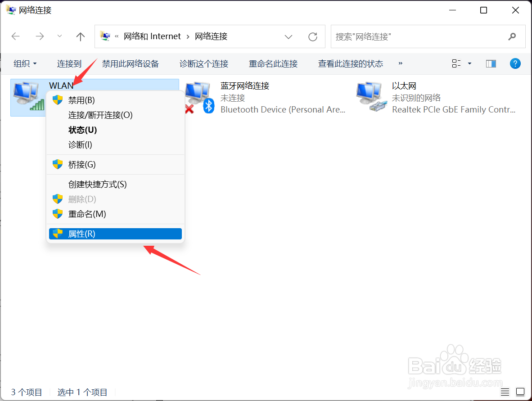Click 禁用此网络设备 toolbar command
Image resolution: width=532 pixels, height=401 pixels.
(x=130, y=63)
